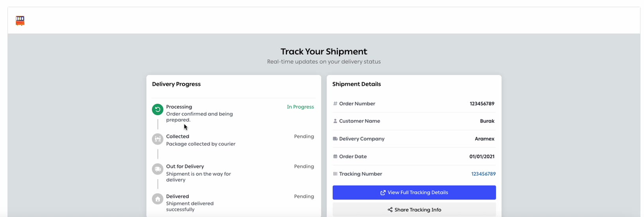Click the customer name value "Burak"
This screenshot has width=644, height=217.
click(x=488, y=121)
